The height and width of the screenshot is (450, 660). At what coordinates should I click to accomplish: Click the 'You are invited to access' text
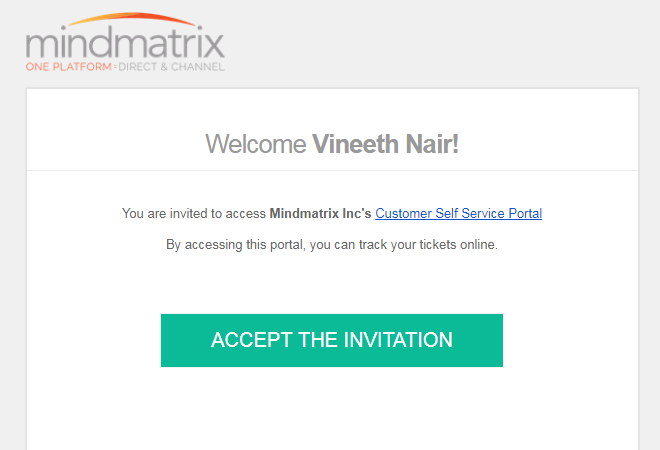pyautogui.click(x=194, y=213)
